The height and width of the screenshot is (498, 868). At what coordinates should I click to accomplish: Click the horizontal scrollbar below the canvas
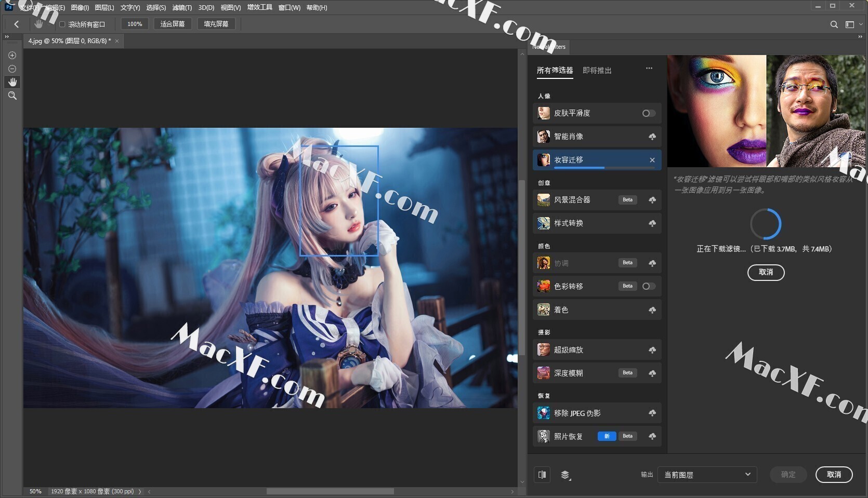(330, 491)
